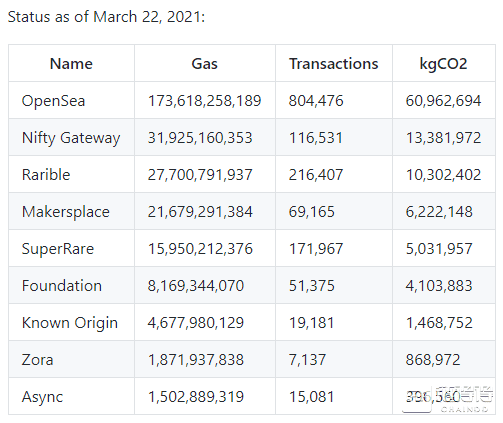This screenshot has height=423, width=503.
Task: Click the transactions value 216,407
Action: click(x=316, y=175)
